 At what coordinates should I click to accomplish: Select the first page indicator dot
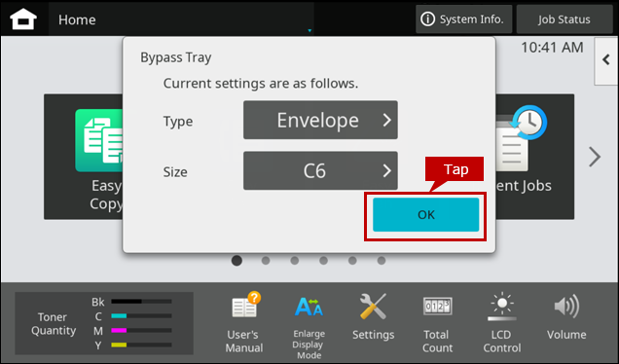237,261
